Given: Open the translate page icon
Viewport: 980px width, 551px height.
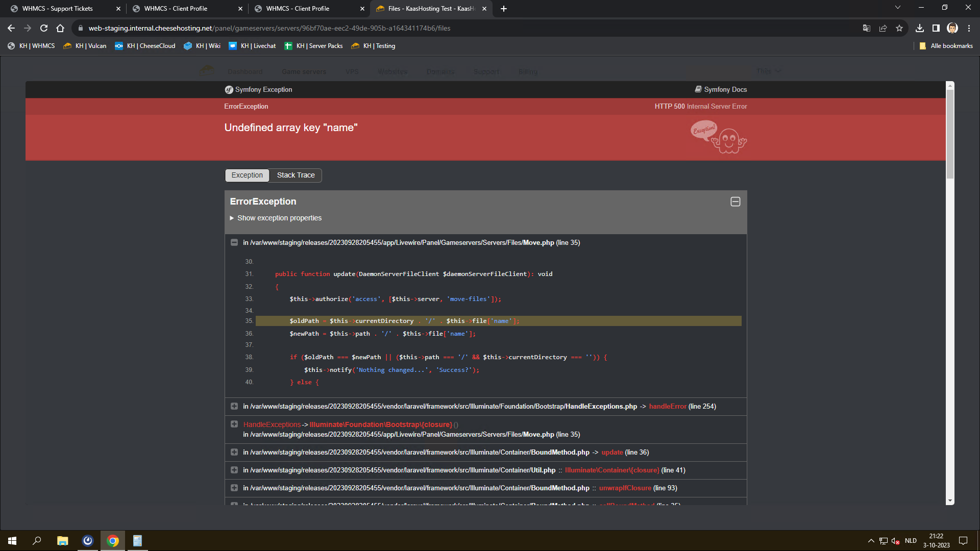Looking at the screenshot, I should coord(866,28).
